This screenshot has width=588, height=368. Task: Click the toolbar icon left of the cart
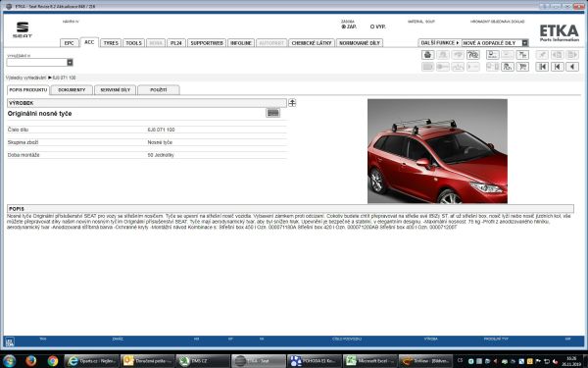pos(508,67)
